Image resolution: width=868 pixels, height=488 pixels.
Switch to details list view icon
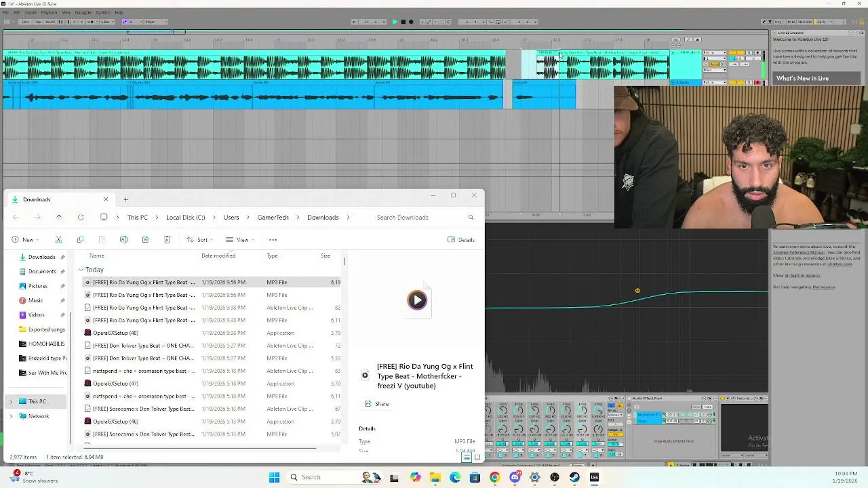point(467,457)
